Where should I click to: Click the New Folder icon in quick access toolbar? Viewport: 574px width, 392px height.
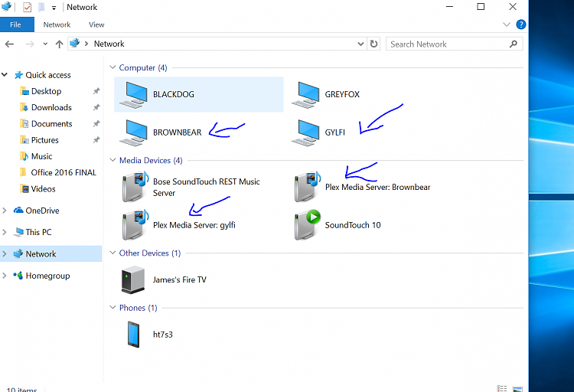pyautogui.click(x=41, y=7)
